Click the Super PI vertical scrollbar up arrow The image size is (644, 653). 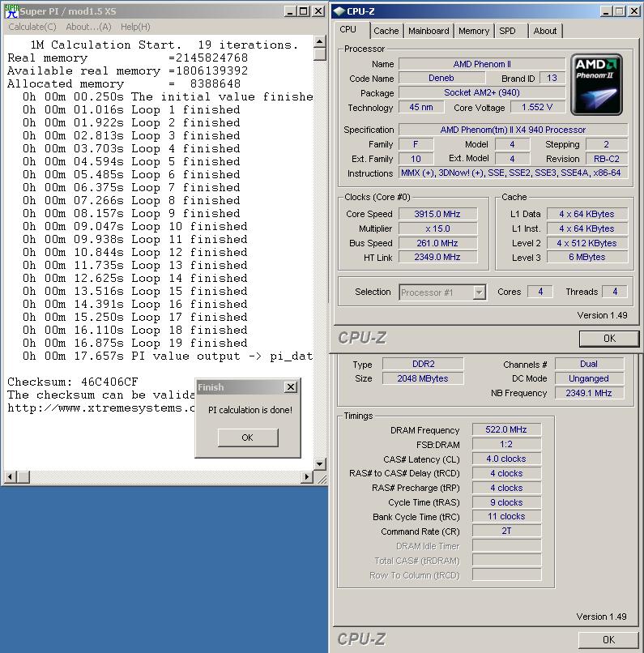point(319,41)
